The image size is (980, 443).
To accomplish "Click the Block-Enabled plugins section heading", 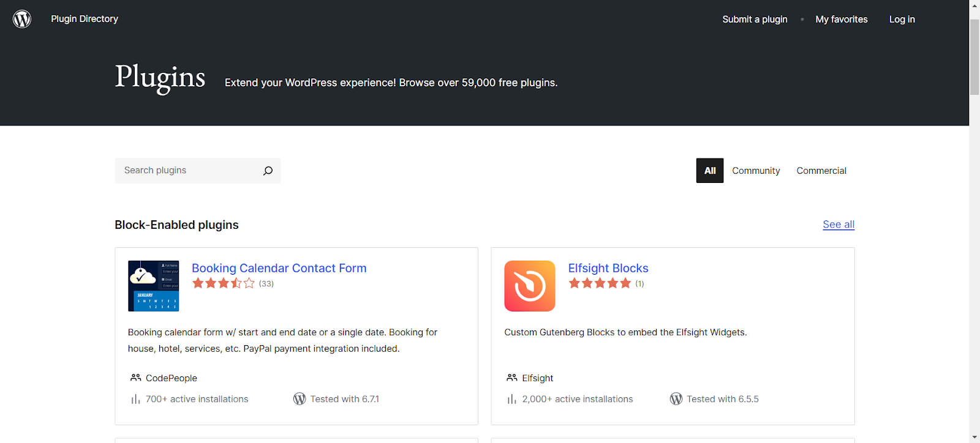I will click(x=176, y=225).
